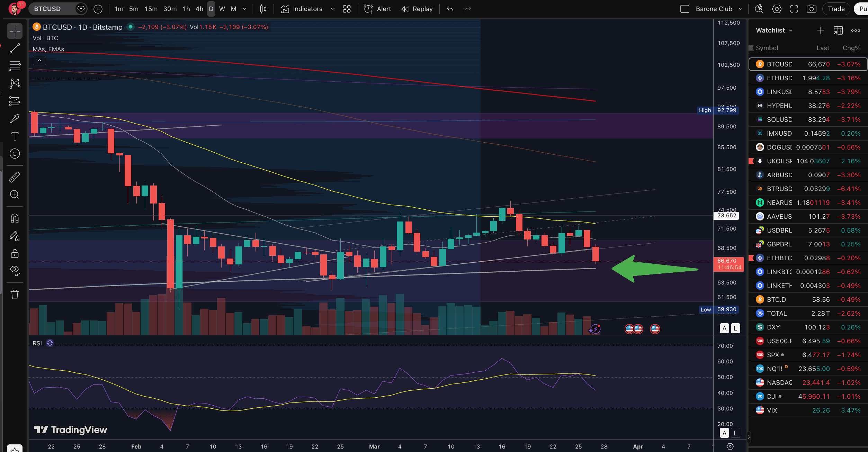Switch to the 4h timeframe

199,9
